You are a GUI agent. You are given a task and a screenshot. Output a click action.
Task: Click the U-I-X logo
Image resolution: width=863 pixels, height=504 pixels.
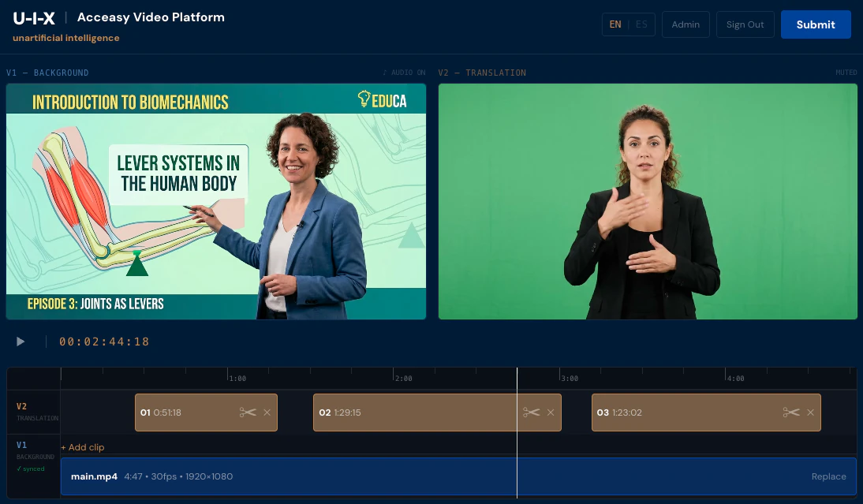(34, 19)
